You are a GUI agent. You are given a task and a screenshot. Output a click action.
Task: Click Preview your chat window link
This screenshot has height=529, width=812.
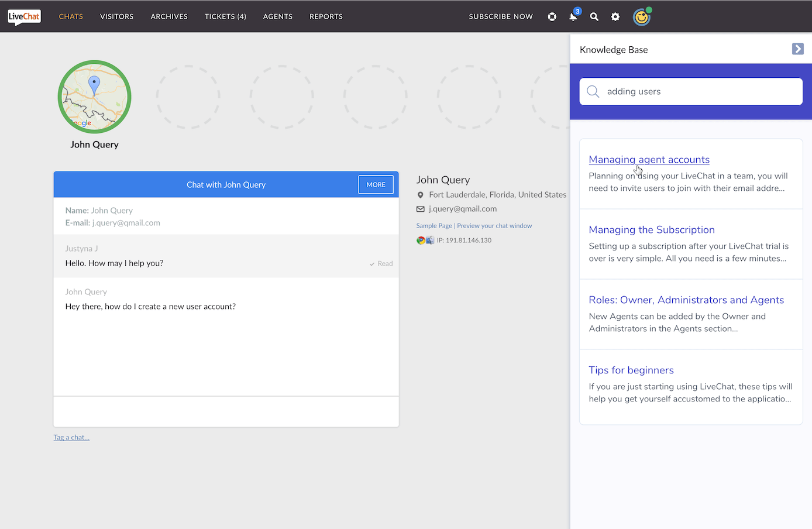(494, 225)
